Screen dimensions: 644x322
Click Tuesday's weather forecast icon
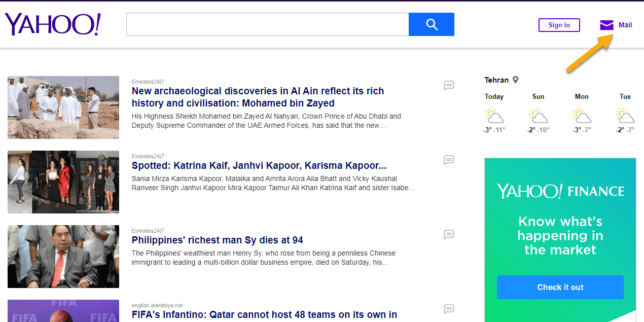click(x=625, y=116)
